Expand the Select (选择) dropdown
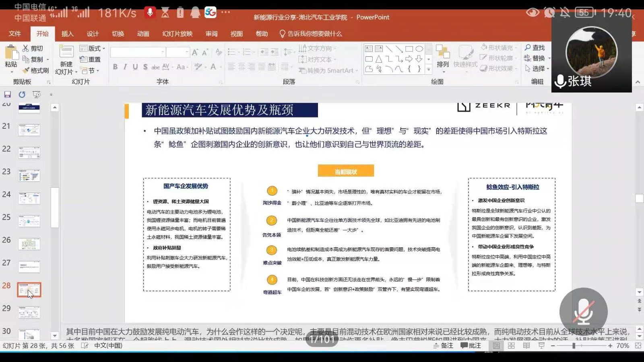 tap(538, 69)
